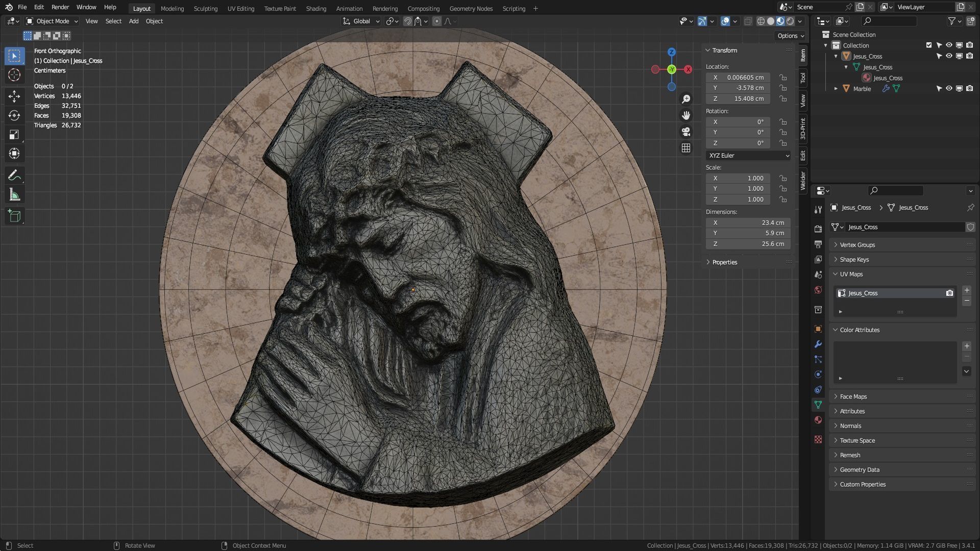Open the Object Mode dropdown

(x=52, y=21)
